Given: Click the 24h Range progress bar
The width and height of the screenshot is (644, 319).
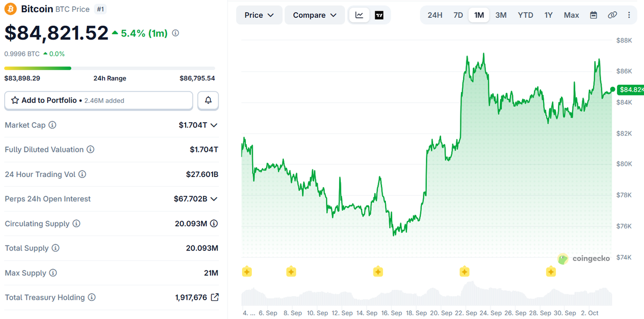Looking at the screenshot, I should (109, 68).
